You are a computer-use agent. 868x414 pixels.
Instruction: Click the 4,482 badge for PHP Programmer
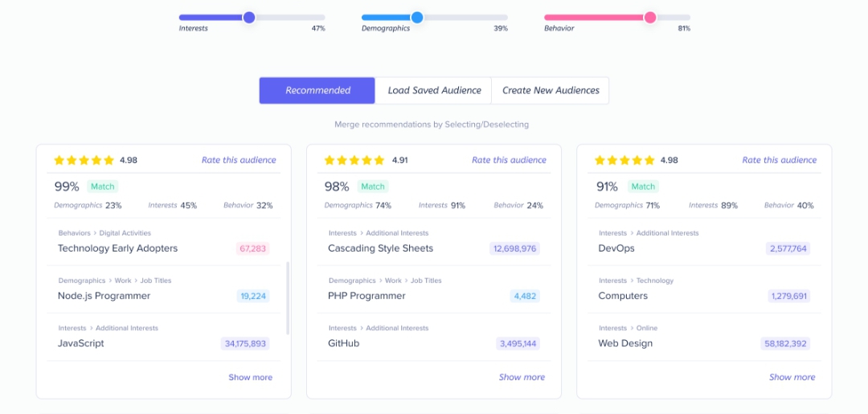[524, 296]
